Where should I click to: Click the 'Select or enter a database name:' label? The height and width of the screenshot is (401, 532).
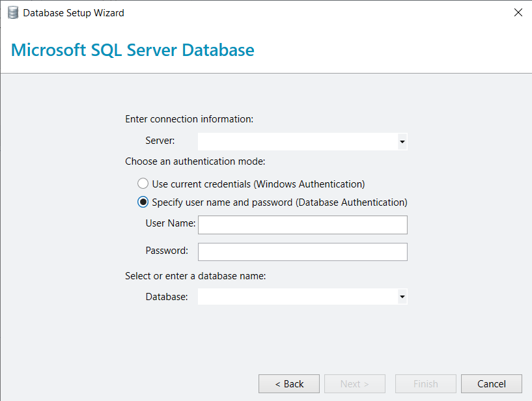[x=195, y=276]
